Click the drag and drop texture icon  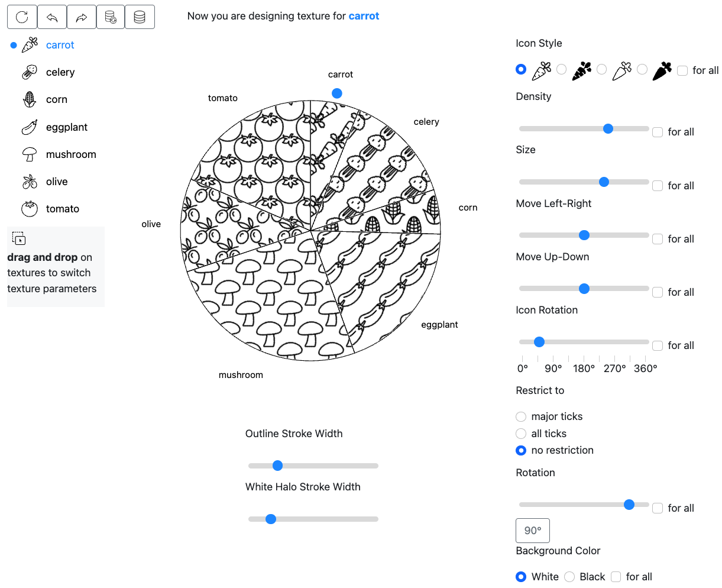(19, 238)
